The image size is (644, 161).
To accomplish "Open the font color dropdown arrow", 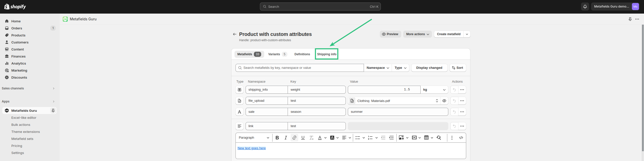I will [x=325, y=138].
